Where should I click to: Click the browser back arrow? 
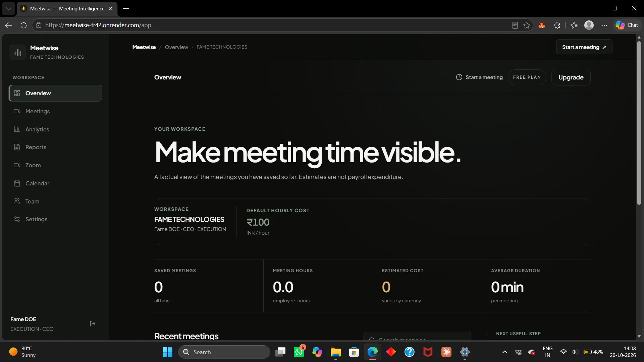click(x=9, y=25)
